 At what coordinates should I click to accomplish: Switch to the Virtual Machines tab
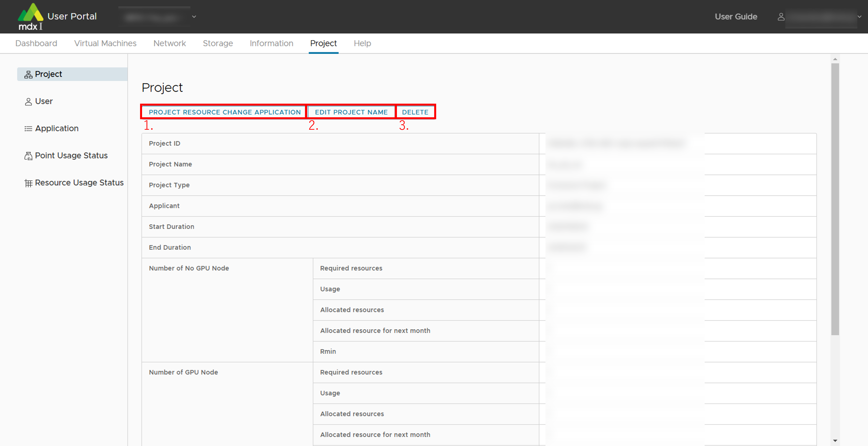[x=105, y=43]
